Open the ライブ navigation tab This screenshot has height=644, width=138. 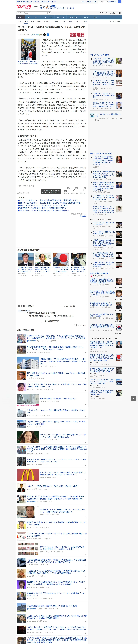pyautogui.click(x=37, y=17)
